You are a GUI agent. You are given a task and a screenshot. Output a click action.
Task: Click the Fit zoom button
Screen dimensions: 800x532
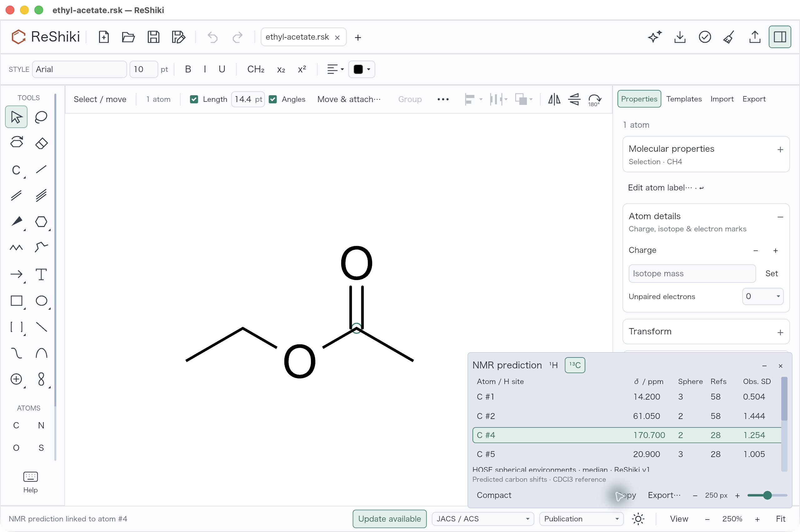(x=781, y=519)
